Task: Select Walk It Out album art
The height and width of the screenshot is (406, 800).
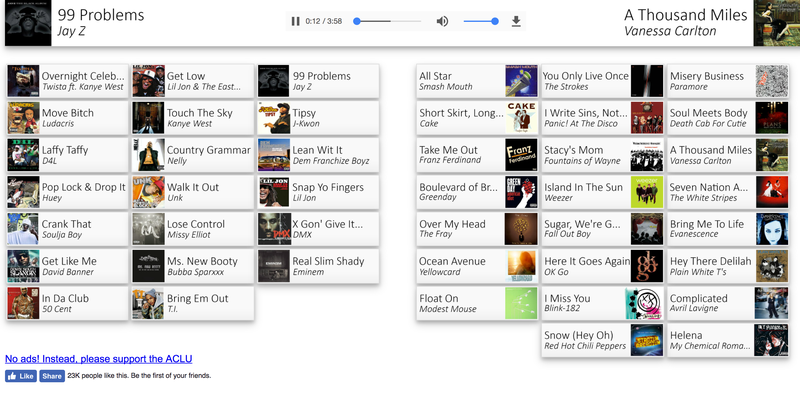Action: tap(148, 192)
